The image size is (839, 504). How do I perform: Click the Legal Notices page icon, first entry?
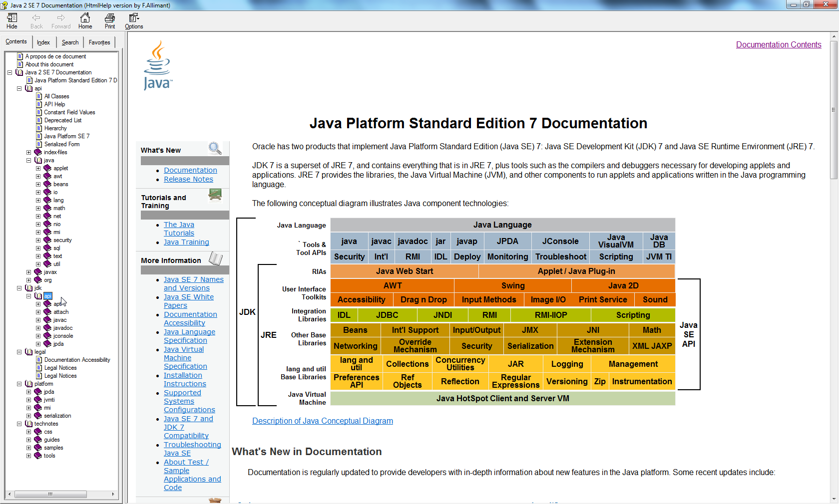[x=39, y=368]
